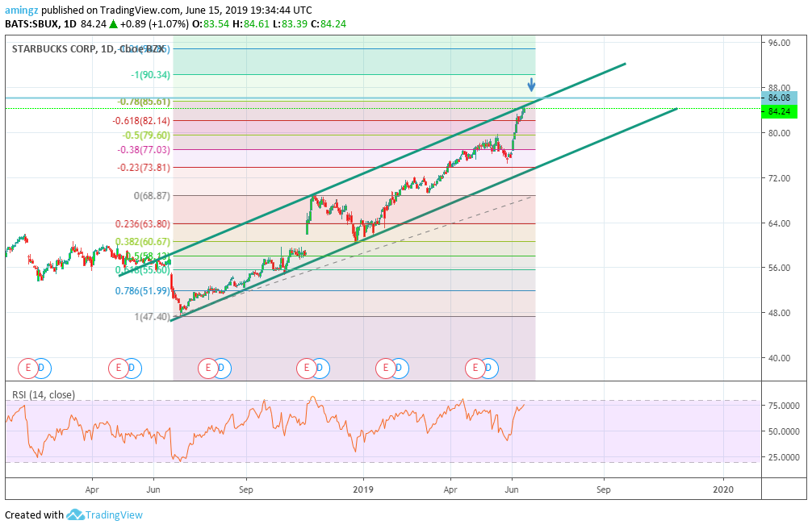Open the second earnings E marker from left
812x529 pixels.
tap(118, 369)
